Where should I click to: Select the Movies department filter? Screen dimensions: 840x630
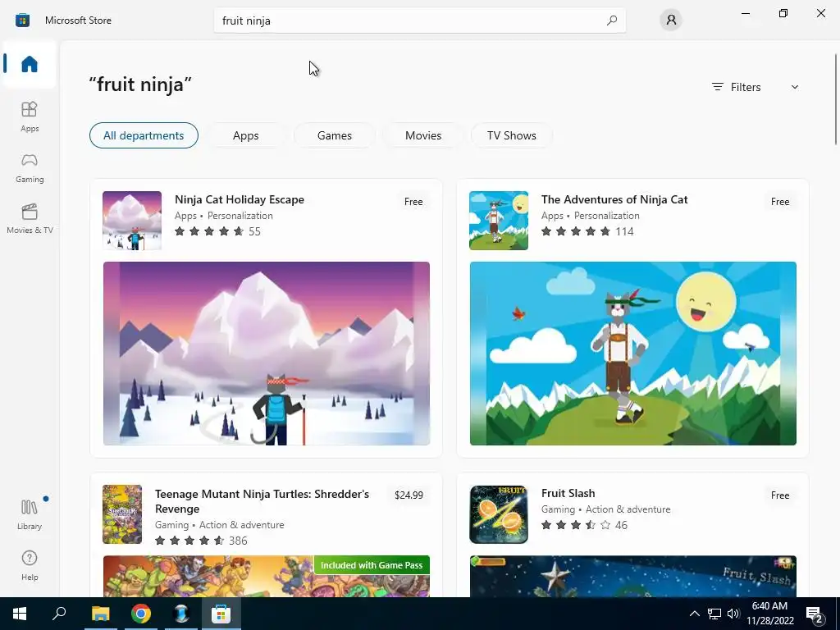(423, 135)
